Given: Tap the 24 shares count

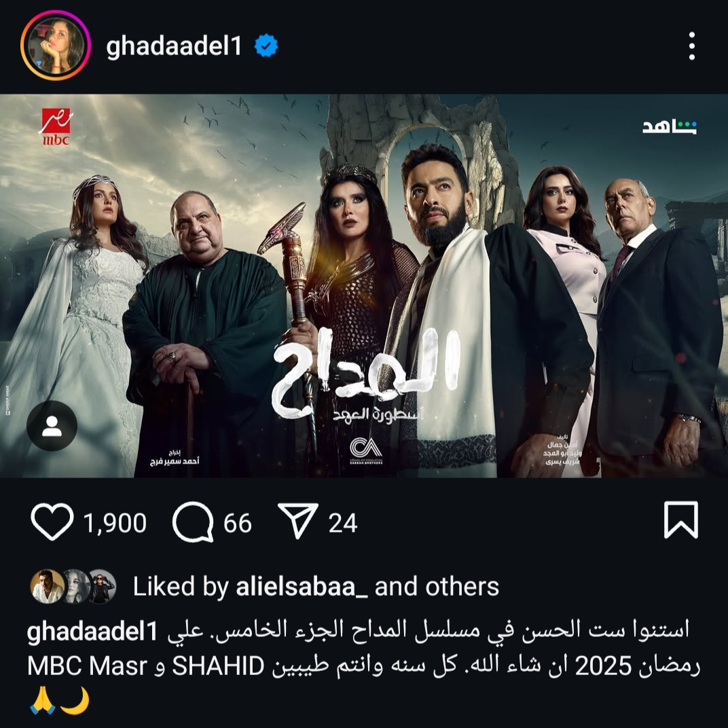Looking at the screenshot, I should [x=343, y=523].
